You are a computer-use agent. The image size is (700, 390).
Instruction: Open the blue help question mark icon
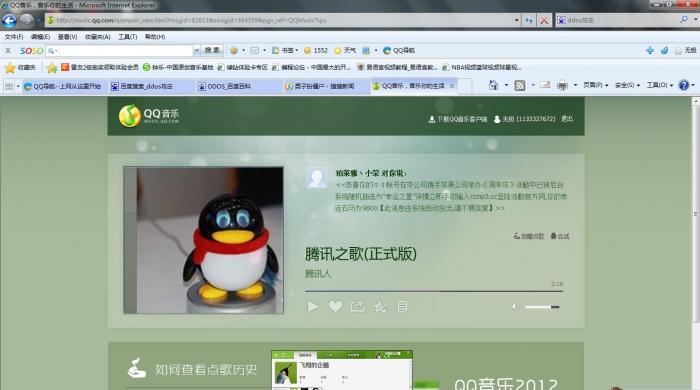pos(683,85)
